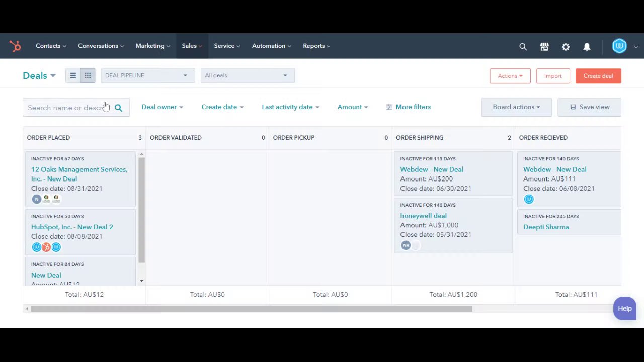Screen dimensions: 644x362
Task: Click the Create deal button
Action: 598,76
